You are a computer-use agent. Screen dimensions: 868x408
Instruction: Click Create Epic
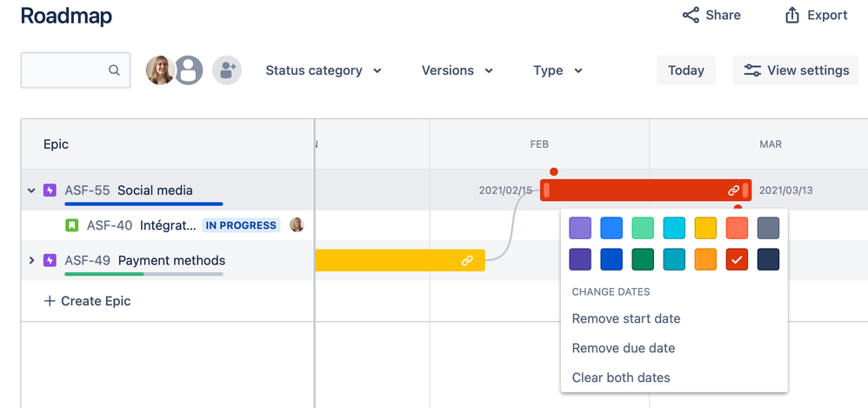87,301
